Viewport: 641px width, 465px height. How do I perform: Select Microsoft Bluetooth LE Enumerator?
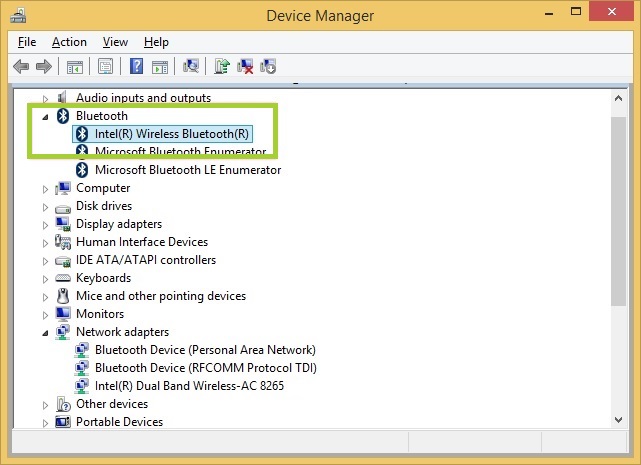(x=187, y=170)
